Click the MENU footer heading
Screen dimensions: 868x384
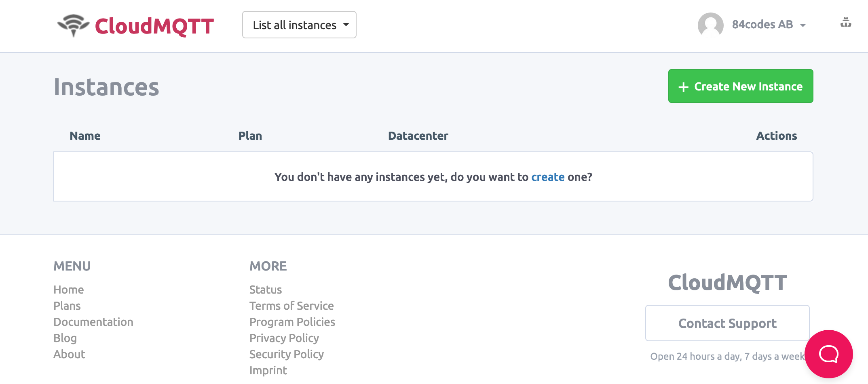pos(72,266)
